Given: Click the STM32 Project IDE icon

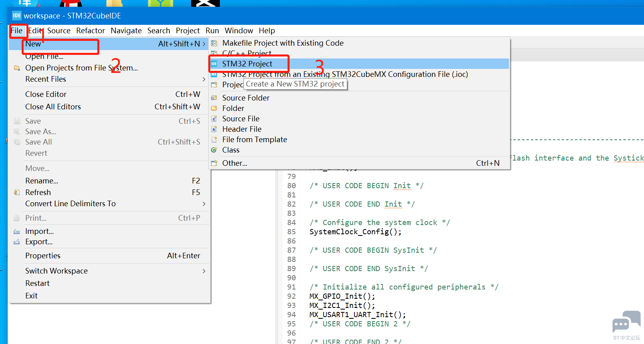Looking at the screenshot, I should [x=214, y=64].
